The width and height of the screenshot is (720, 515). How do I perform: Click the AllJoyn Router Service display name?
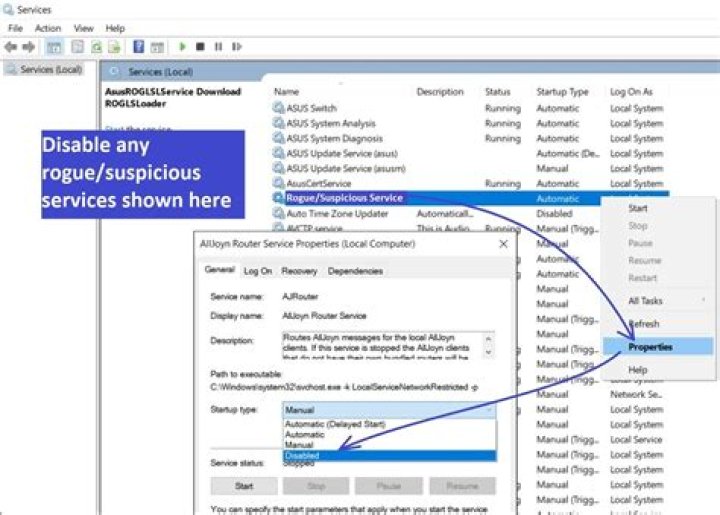(324, 316)
